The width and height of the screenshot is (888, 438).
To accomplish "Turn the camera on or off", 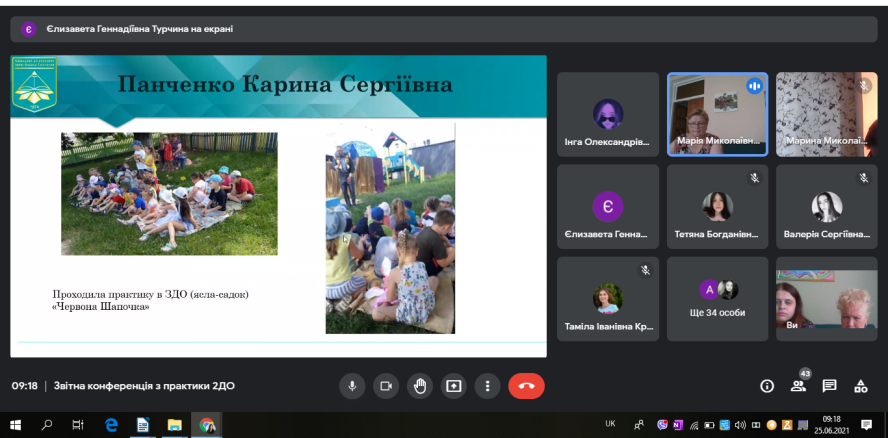I will click(x=385, y=385).
